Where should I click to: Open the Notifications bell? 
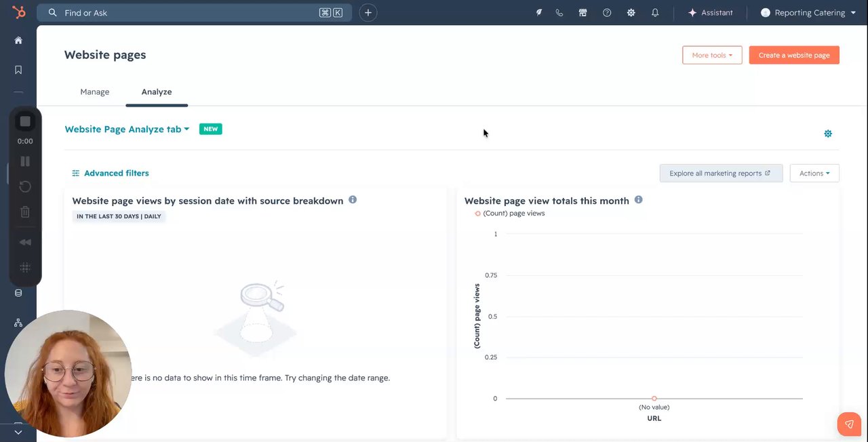[x=655, y=13]
